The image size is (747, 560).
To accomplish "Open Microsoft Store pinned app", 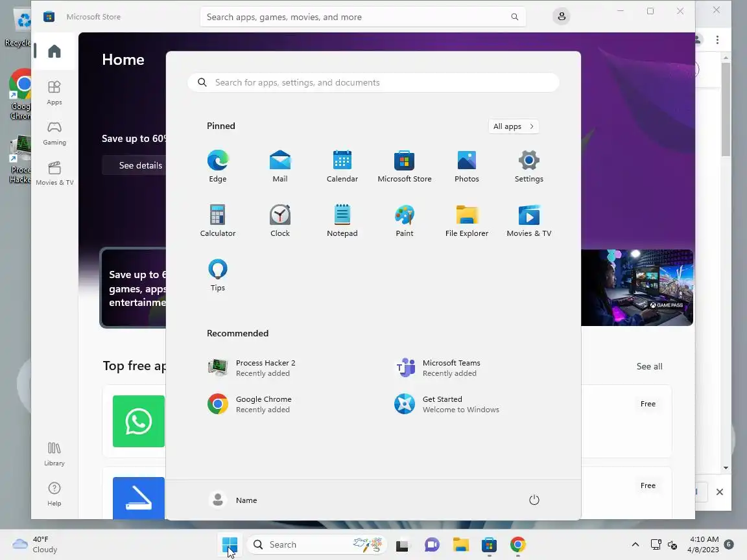I will coord(405,166).
